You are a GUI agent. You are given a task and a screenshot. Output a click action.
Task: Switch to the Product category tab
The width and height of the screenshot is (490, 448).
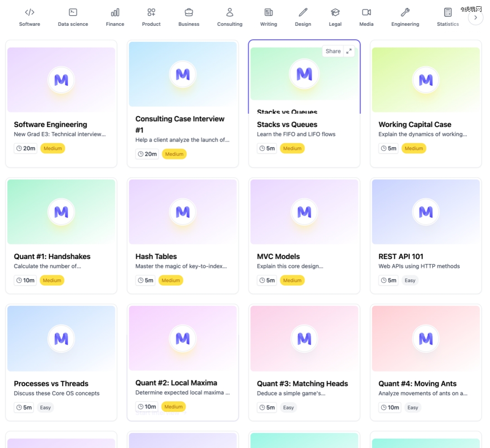[151, 18]
